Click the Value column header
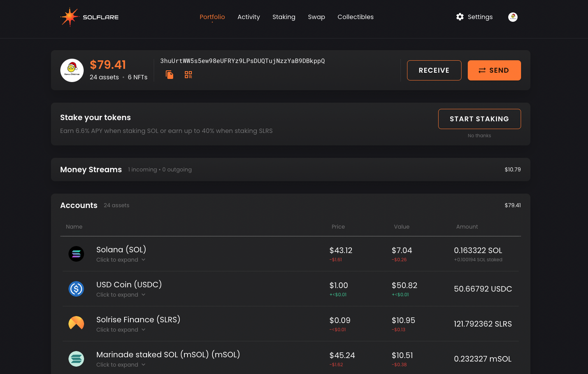Viewport: 588px width, 374px height. point(402,227)
